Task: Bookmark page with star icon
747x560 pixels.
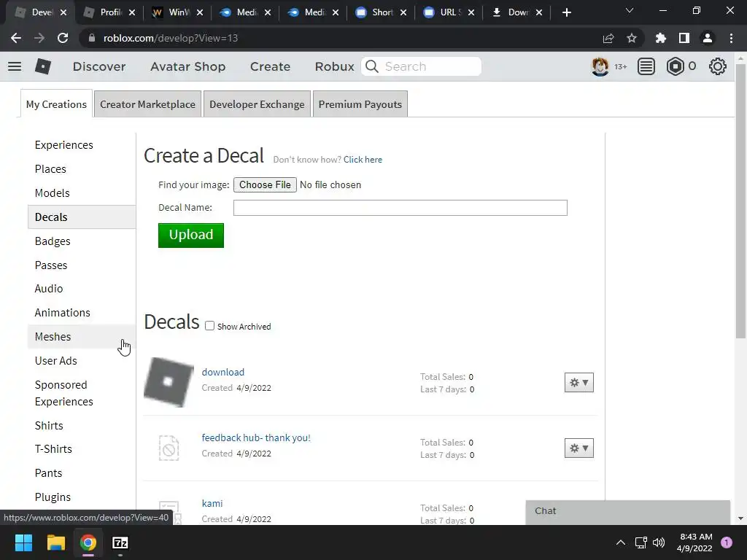Action: 632,38
